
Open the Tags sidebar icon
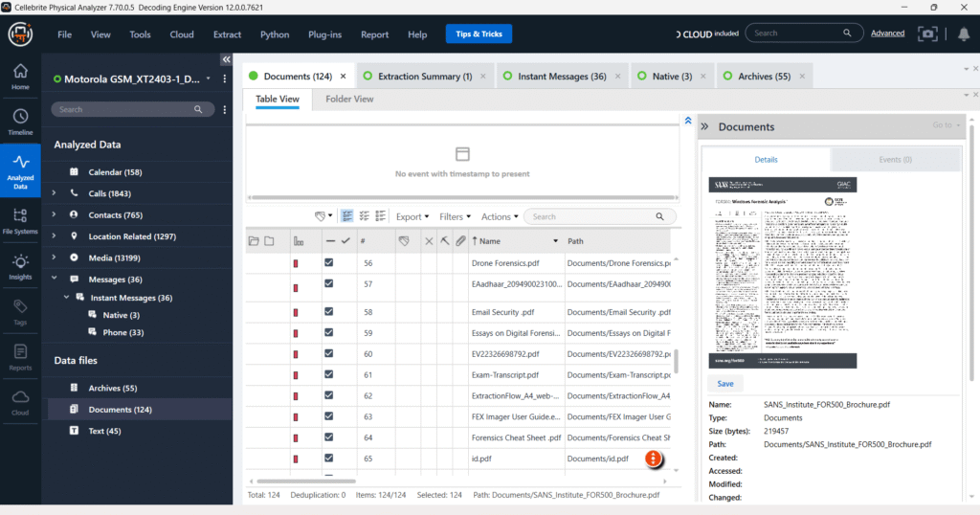click(x=20, y=312)
